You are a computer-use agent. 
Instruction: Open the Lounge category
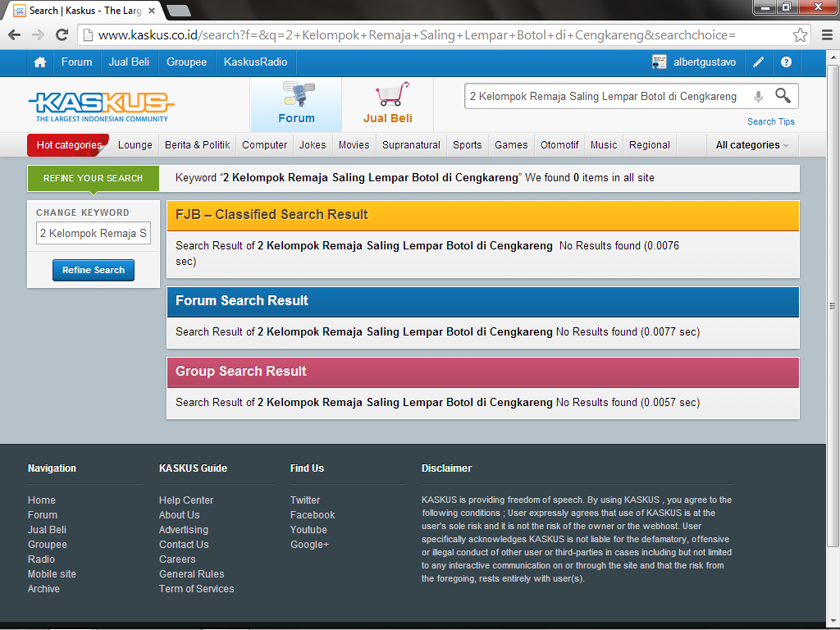click(x=135, y=145)
